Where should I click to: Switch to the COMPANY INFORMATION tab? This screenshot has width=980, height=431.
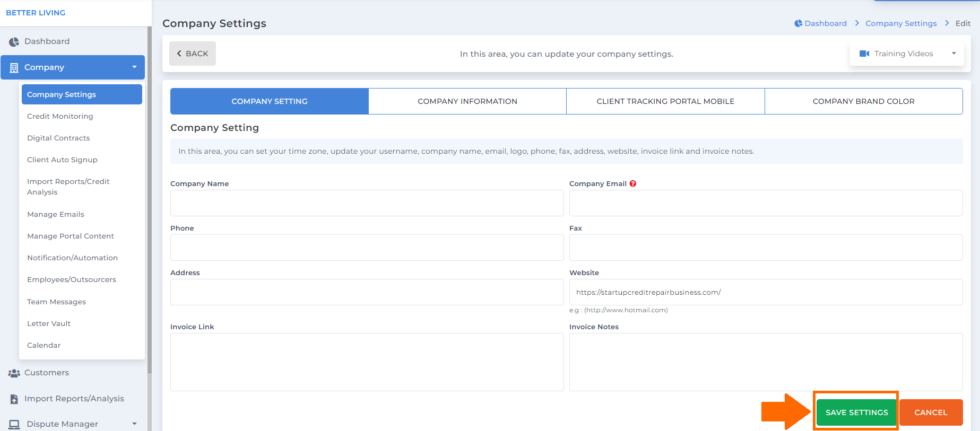point(467,101)
